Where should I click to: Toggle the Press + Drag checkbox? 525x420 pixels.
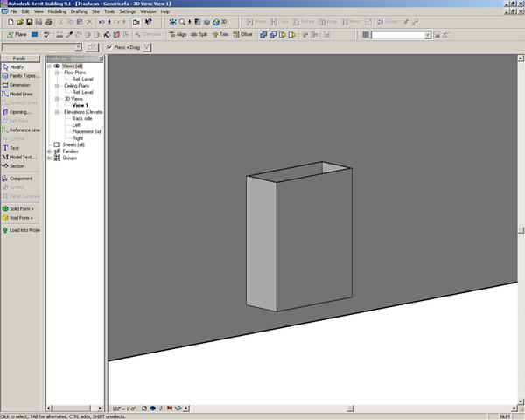click(x=108, y=47)
